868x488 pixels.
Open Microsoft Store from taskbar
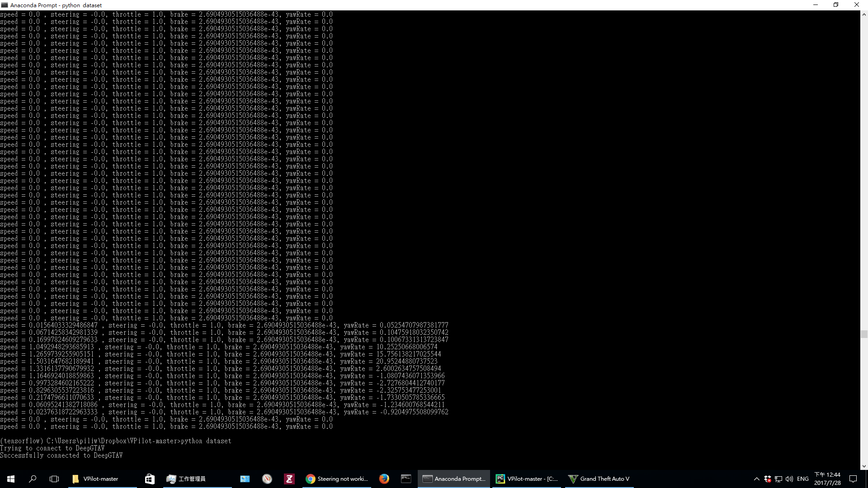coord(150,479)
